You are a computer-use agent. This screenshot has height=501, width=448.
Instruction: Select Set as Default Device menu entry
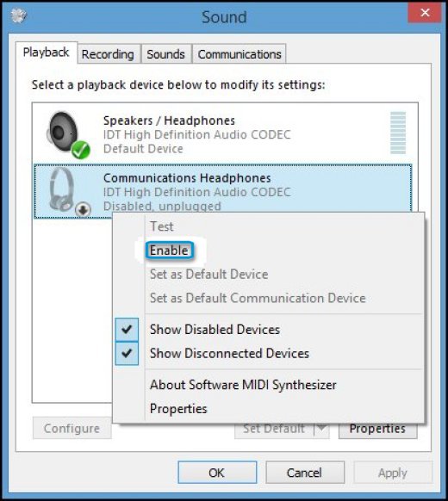208,274
